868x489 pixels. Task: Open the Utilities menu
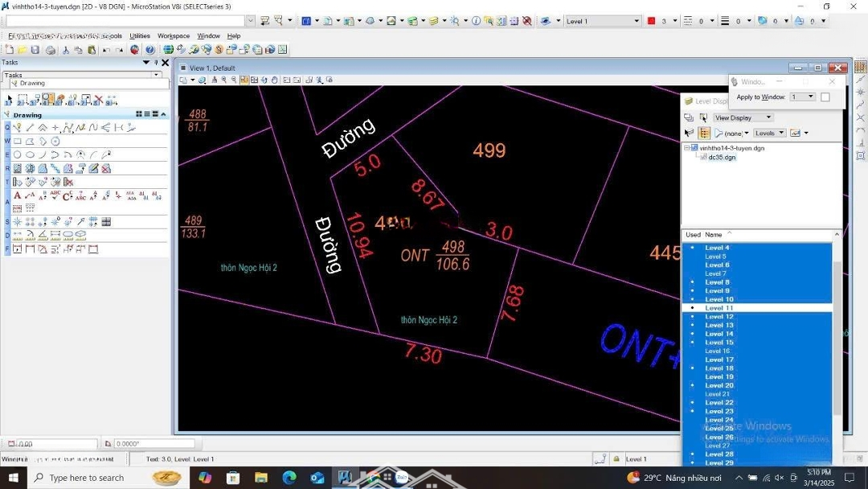coord(140,36)
